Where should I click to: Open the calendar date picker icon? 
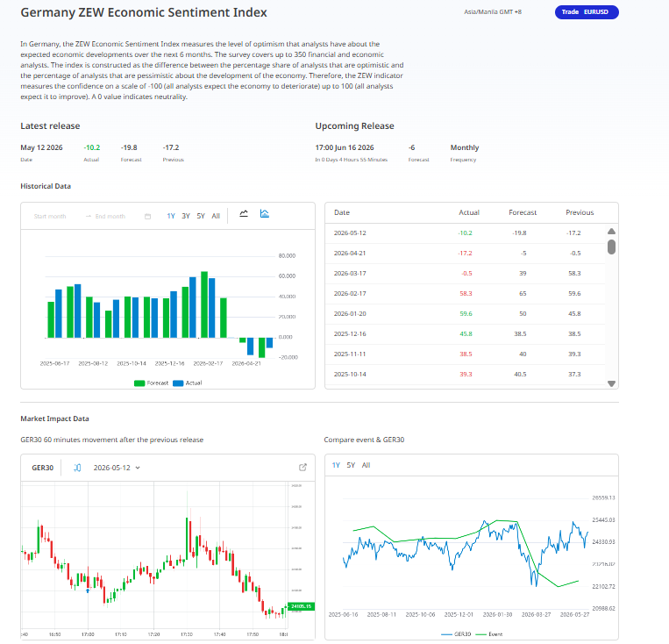[x=147, y=216]
